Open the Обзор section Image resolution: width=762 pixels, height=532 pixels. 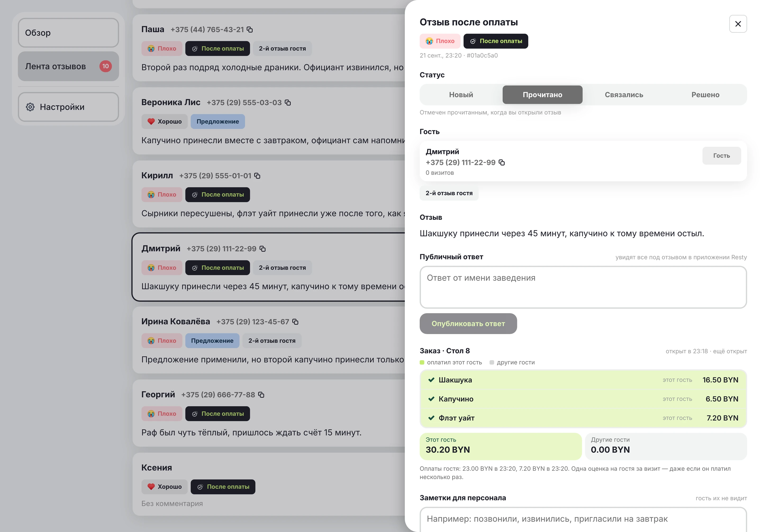point(68,33)
